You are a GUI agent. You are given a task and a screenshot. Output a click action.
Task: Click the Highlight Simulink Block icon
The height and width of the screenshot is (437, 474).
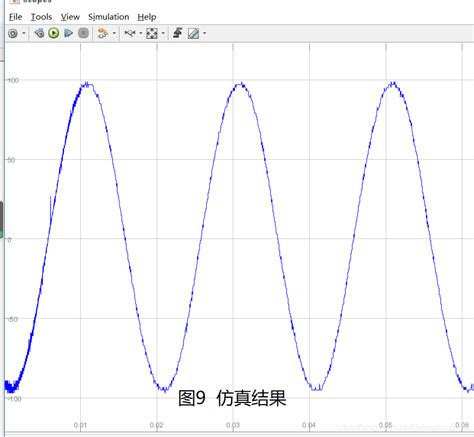(x=103, y=33)
